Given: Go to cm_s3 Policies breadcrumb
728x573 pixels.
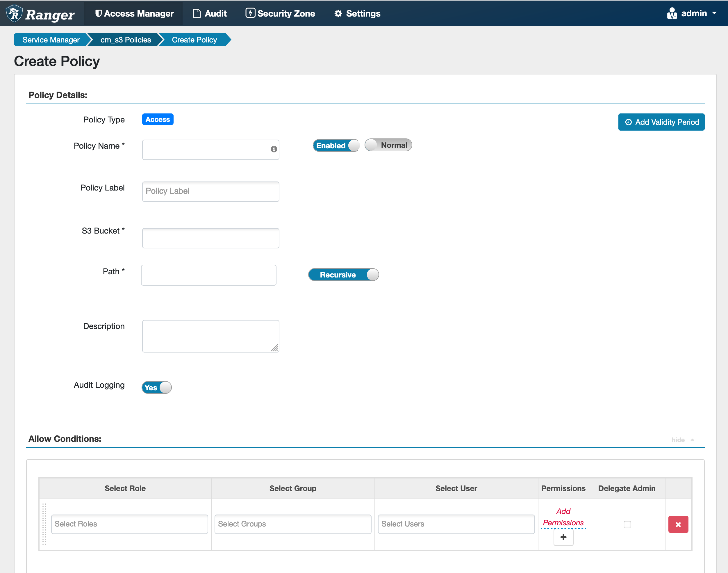Looking at the screenshot, I should (125, 40).
